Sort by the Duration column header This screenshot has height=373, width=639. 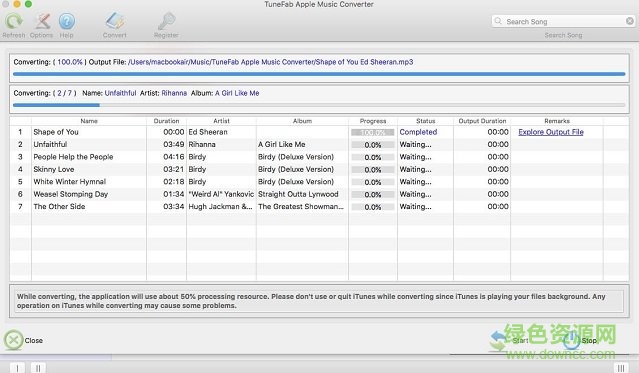click(166, 121)
